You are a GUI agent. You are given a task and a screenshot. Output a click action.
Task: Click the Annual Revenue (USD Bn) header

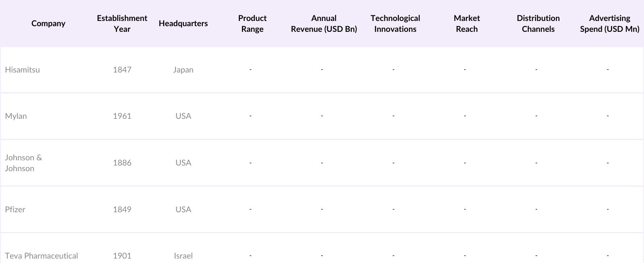tap(324, 23)
